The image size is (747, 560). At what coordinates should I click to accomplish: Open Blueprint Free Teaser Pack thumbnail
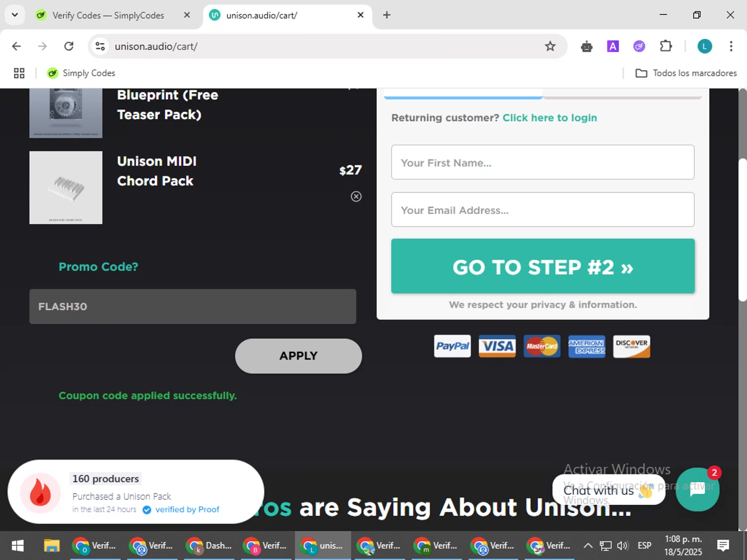click(66, 113)
